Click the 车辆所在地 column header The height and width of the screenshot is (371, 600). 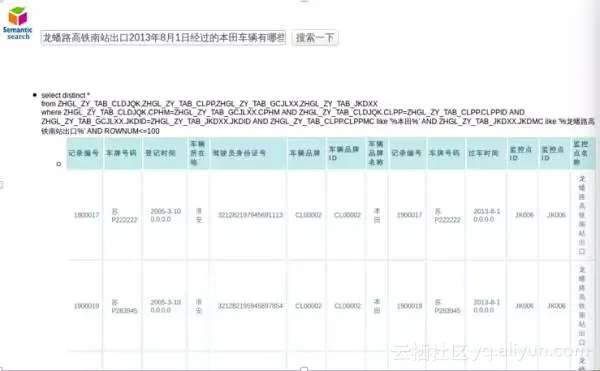click(x=198, y=153)
